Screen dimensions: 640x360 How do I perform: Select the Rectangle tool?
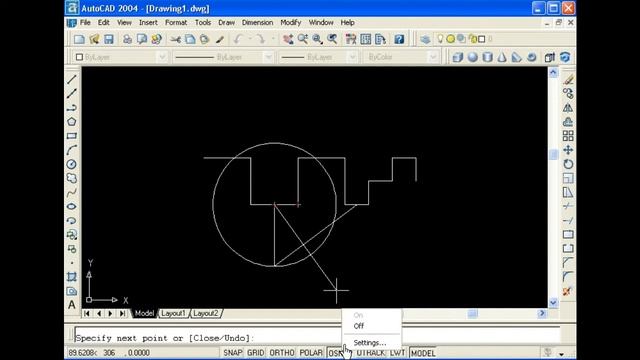click(x=72, y=136)
